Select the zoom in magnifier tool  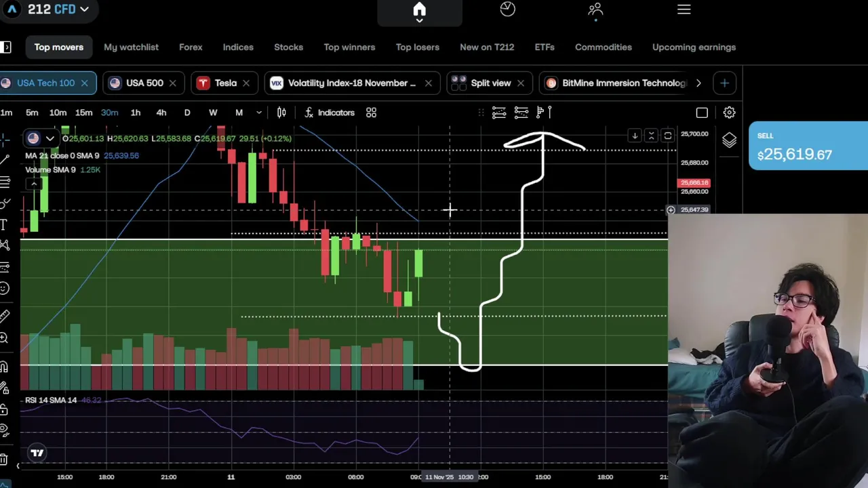(x=4, y=338)
